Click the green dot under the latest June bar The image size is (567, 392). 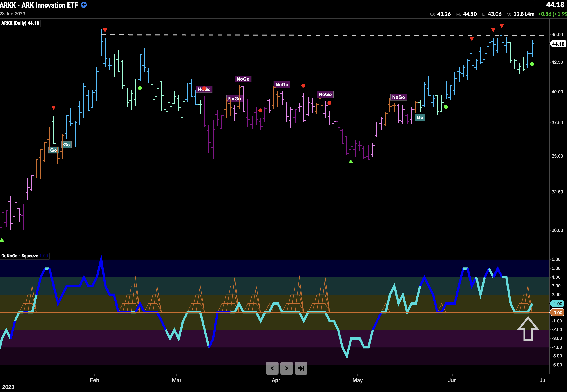[532, 64]
